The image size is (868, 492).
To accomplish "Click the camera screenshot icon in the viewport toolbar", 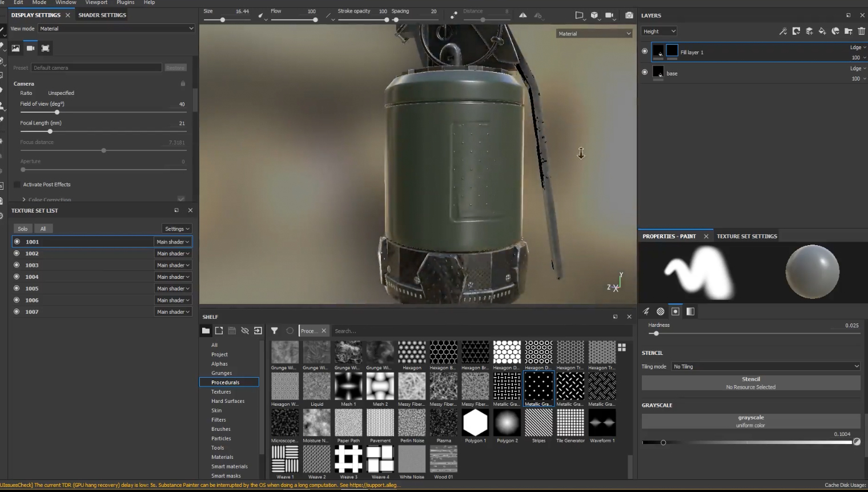I will (629, 15).
